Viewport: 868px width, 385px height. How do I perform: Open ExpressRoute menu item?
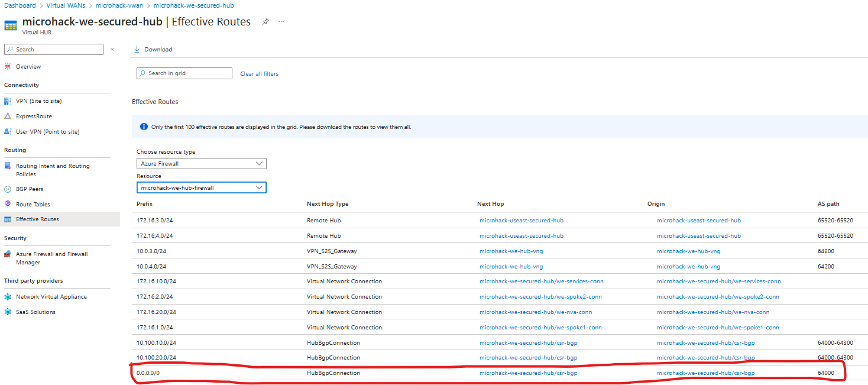[x=34, y=117]
